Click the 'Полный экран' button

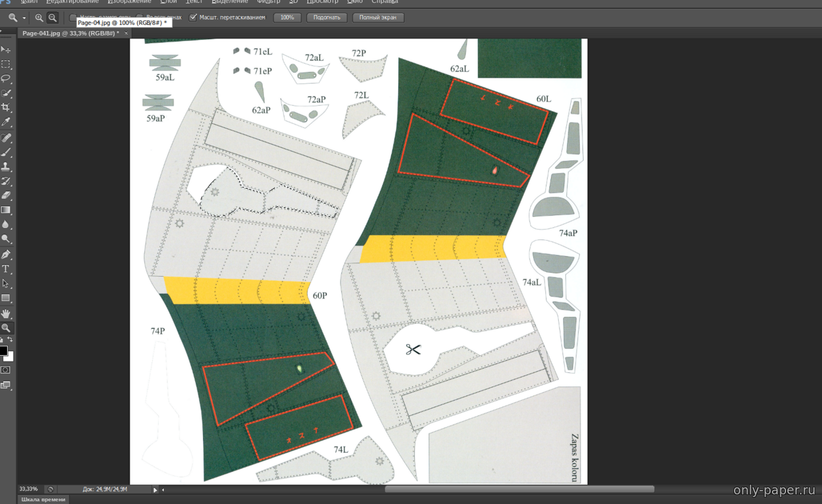pos(378,17)
